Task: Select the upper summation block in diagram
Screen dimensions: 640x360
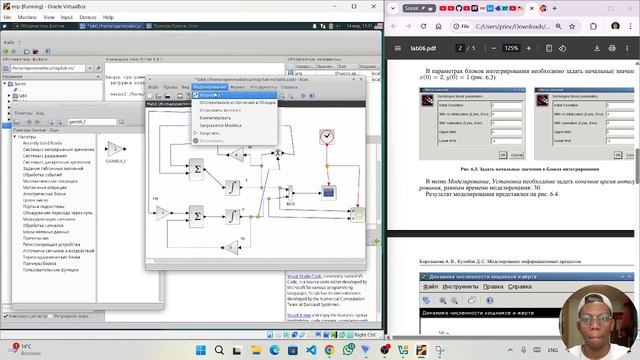Action: pyautogui.click(x=197, y=169)
